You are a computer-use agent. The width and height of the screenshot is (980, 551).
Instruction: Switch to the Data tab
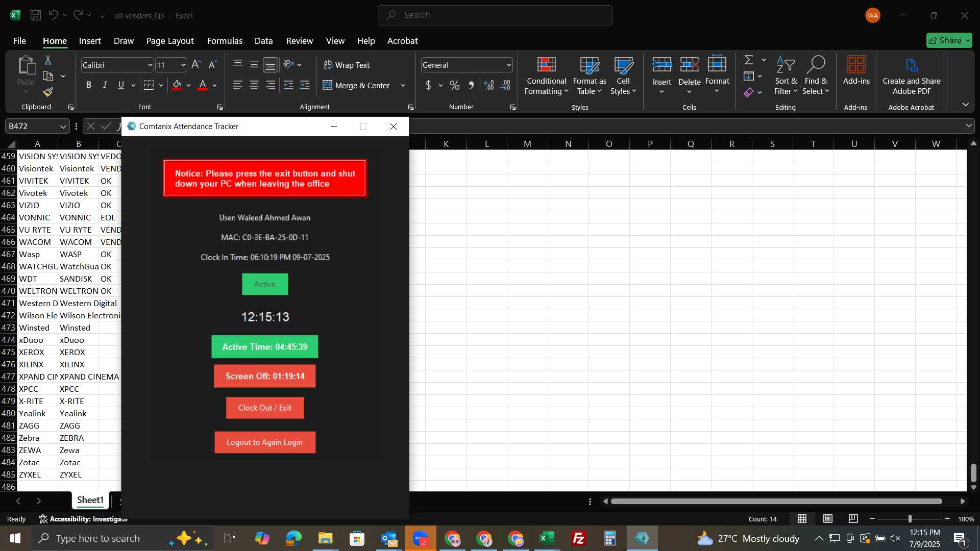264,40
